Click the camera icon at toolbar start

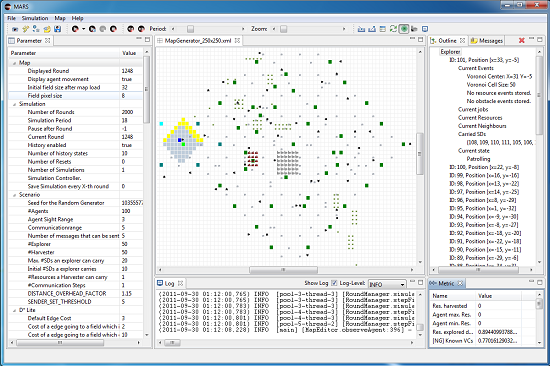15,29
